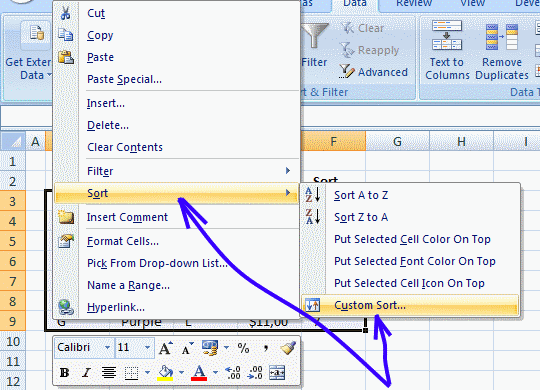The image size is (540, 390).
Task: Click the Increase Decimal icon
Action: click(233, 372)
